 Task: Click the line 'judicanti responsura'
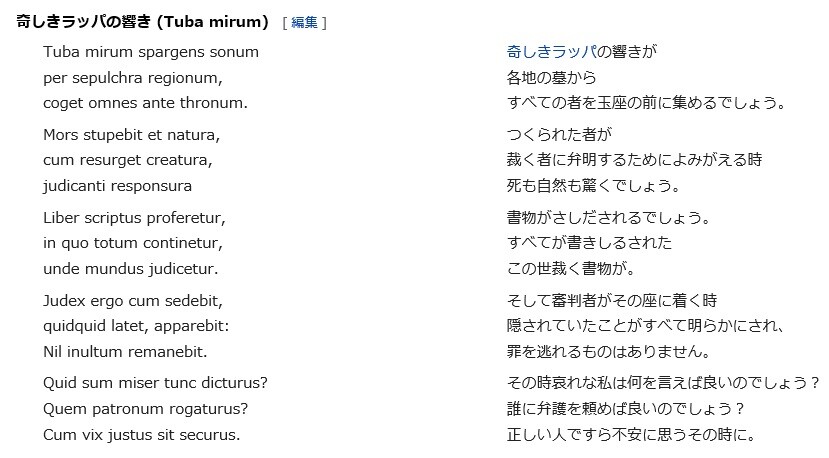(x=118, y=186)
